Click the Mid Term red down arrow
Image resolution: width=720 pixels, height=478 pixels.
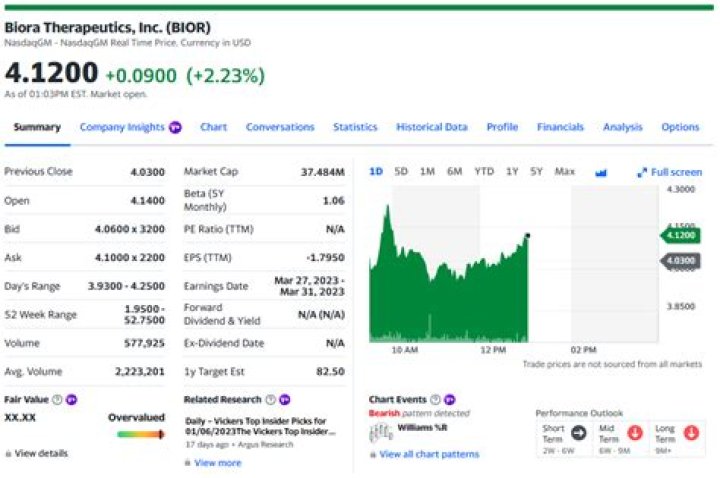click(x=634, y=432)
